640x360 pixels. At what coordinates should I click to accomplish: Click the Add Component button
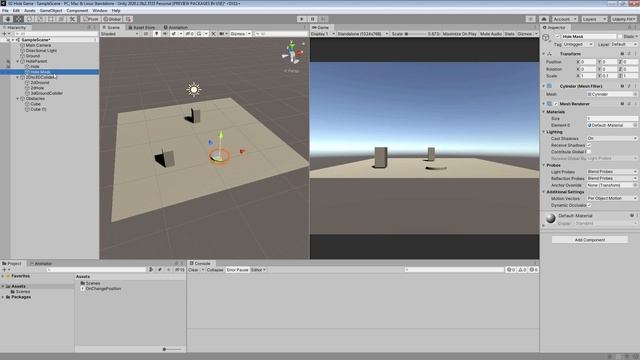pos(589,240)
